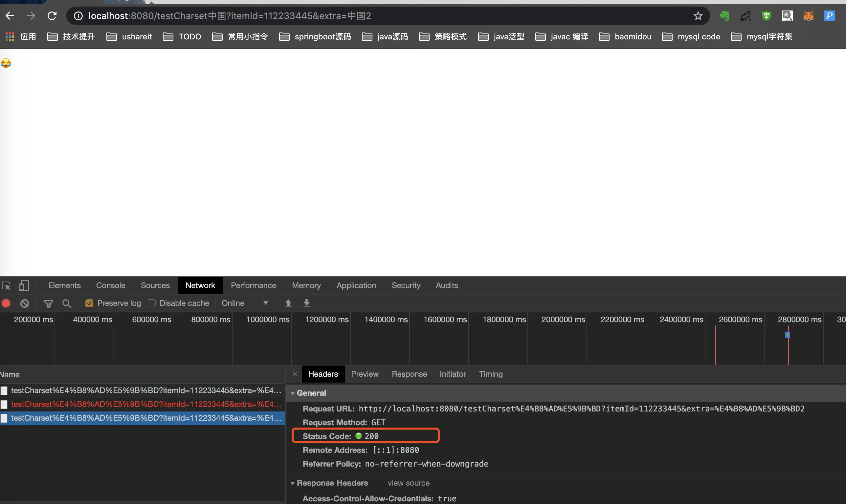
Task: Click the view source link
Action: pos(408,483)
